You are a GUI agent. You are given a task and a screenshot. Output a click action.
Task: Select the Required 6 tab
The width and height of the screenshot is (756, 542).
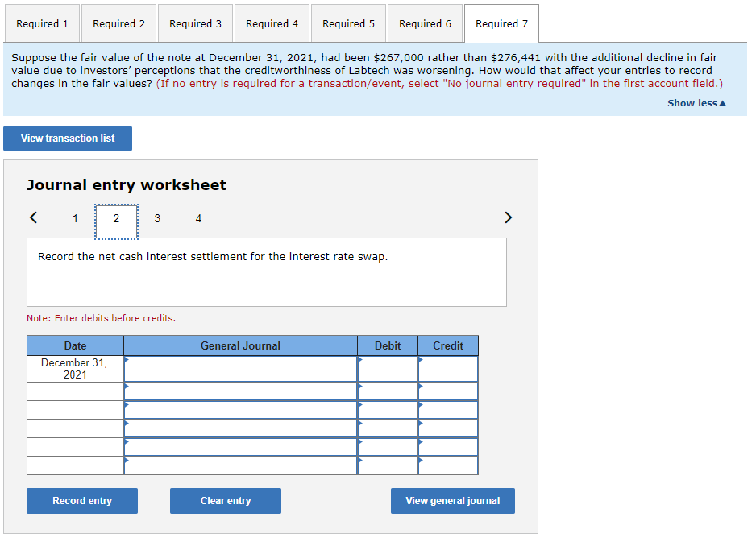[425, 23]
